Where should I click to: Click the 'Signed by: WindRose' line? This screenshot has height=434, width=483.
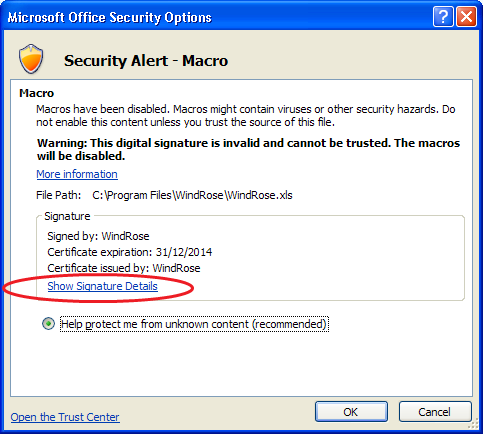coord(98,236)
